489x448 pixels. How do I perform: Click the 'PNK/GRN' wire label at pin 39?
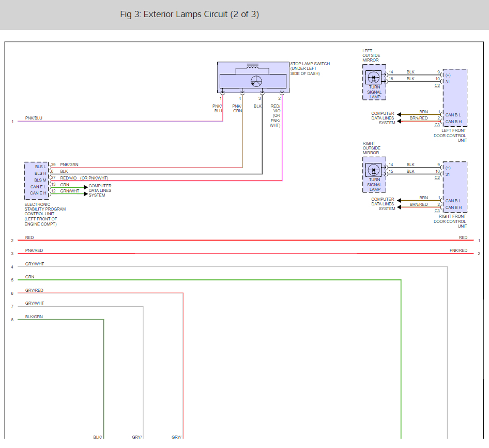(69, 165)
